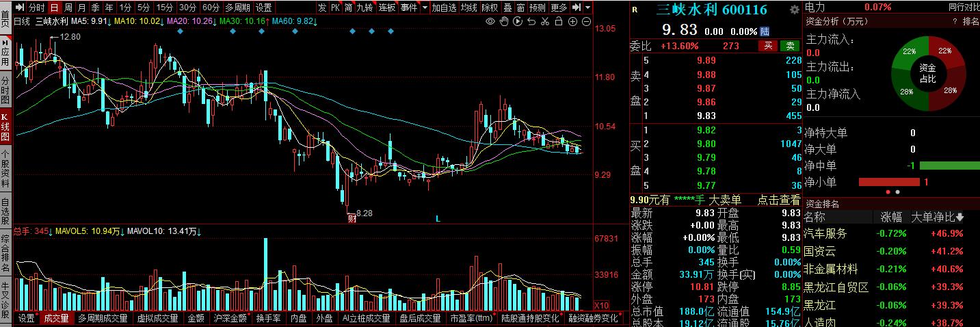Open the 个股资料 sidebar tab
980x327 pixels.
point(5,168)
